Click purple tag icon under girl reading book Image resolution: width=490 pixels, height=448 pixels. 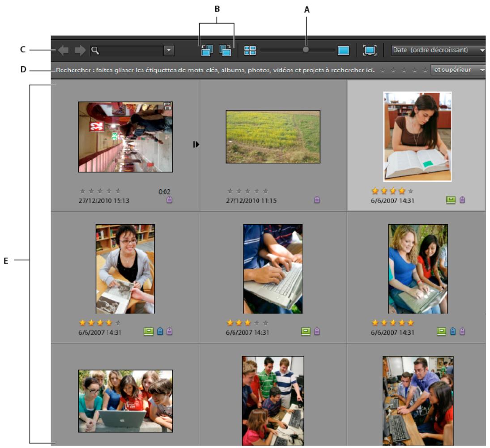pyautogui.click(x=463, y=200)
